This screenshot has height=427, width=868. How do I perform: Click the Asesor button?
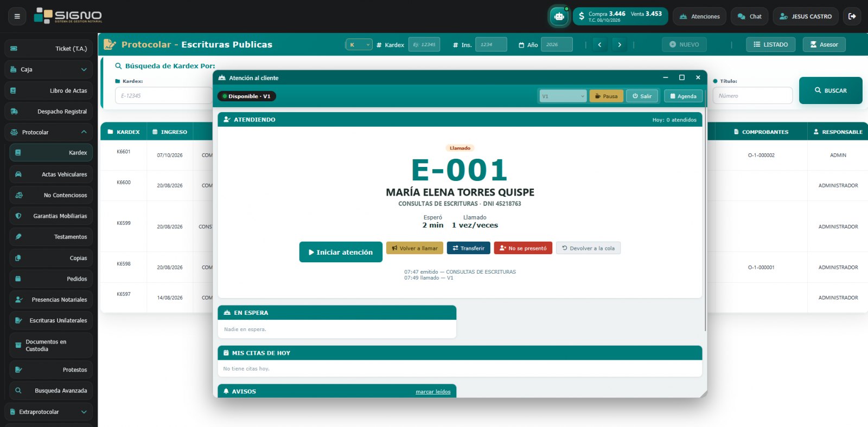point(824,44)
